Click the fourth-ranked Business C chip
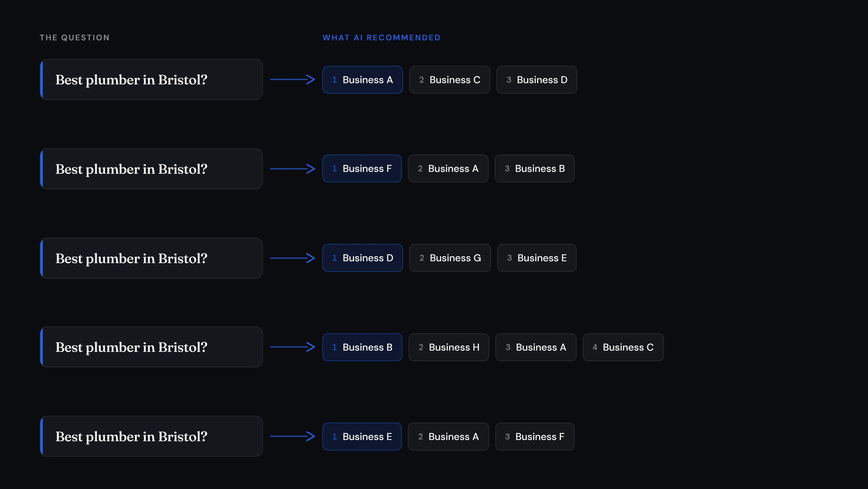The width and height of the screenshot is (868, 489). (x=623, y=347)
